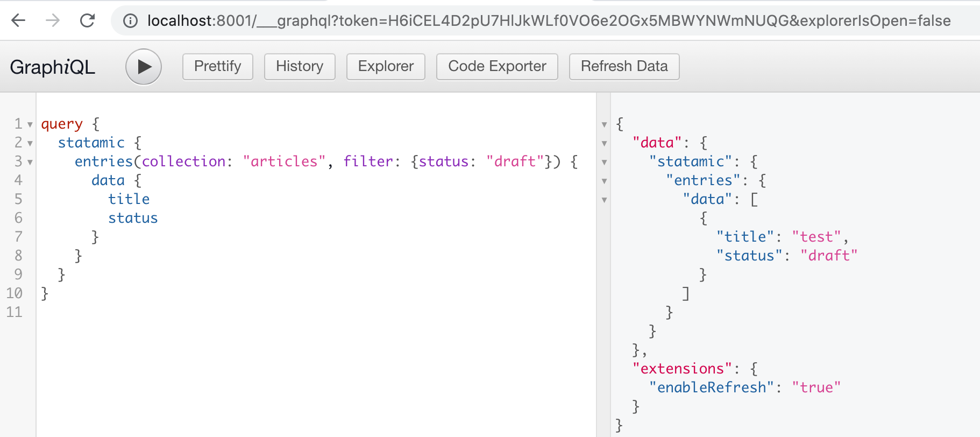Click the 'query' keyword in editor
The height and width of the screenshot is (437, 980).
[x=62, y=124]
